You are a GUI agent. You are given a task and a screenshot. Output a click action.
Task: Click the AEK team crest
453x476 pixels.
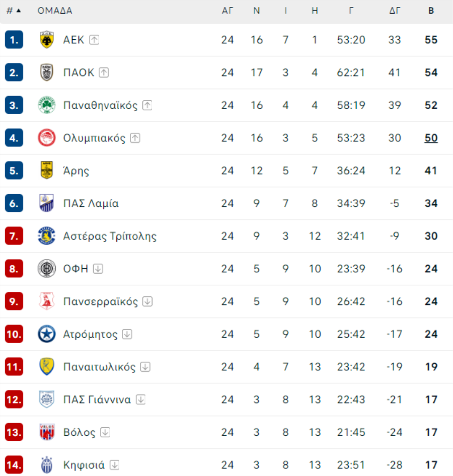tap(47, 40)
